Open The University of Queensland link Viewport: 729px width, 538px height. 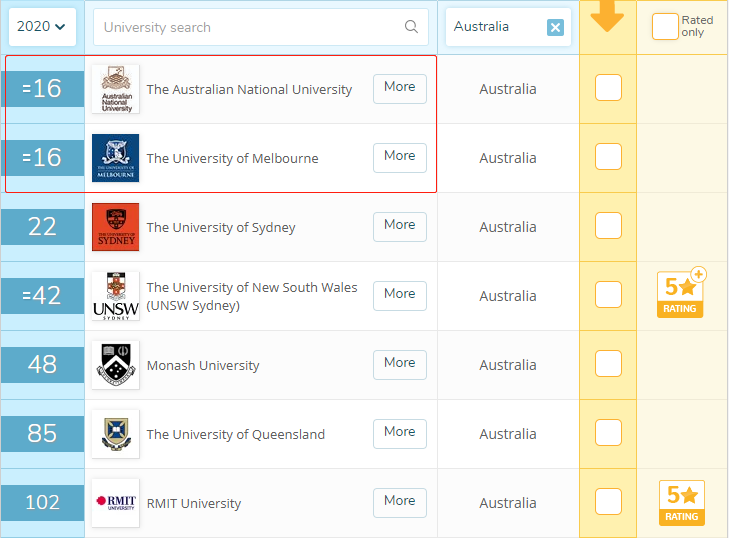coord(236,434)
